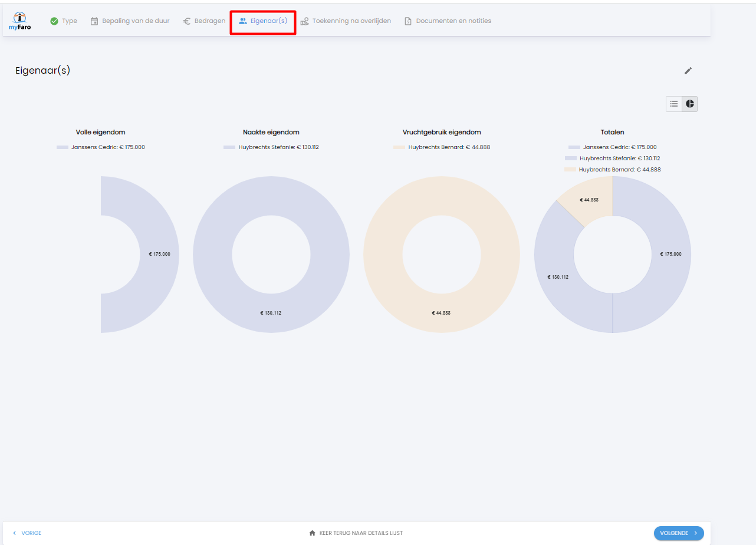The height and width of the screenshot is (545, 756).
Task: Go to the Bedragen tab
Action: pos(204,21)
